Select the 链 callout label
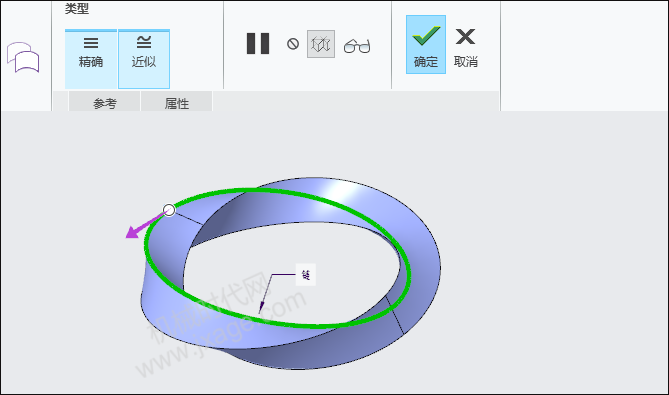 tap(306, 274)
